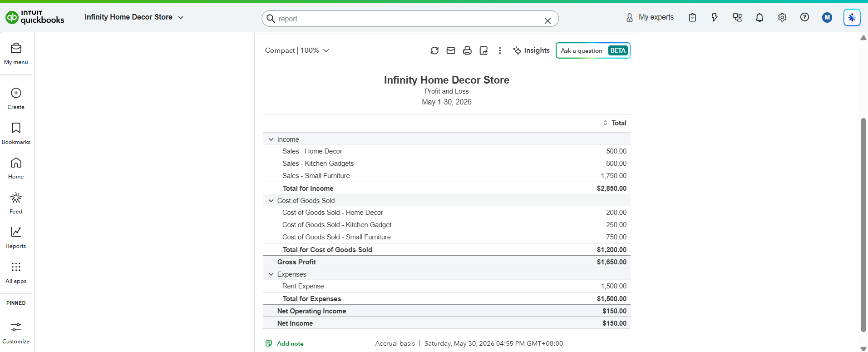Click Sales - Home Decor row label
The height and width of the screenshot is (352, 868).
pyautogui.click(x=312, y=151)
